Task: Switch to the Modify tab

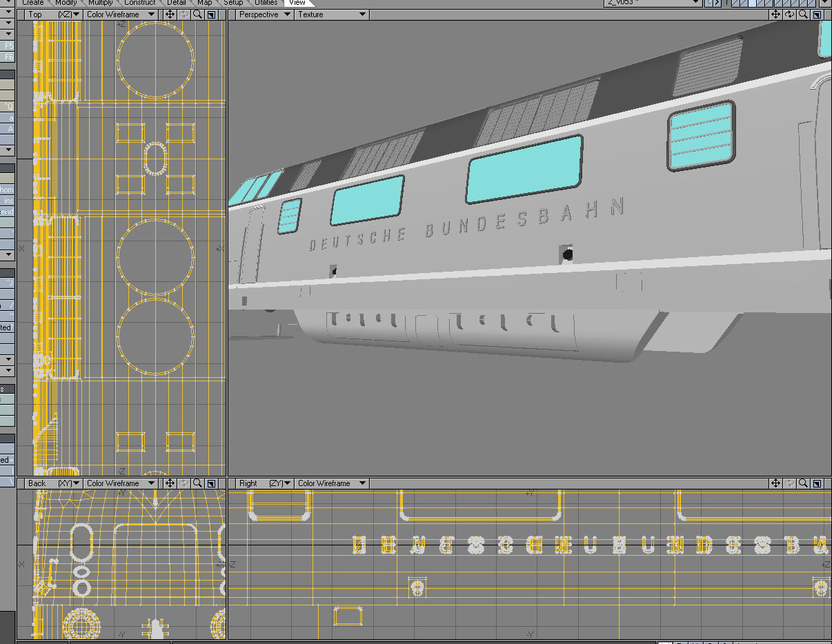Action: click(66, 3)
